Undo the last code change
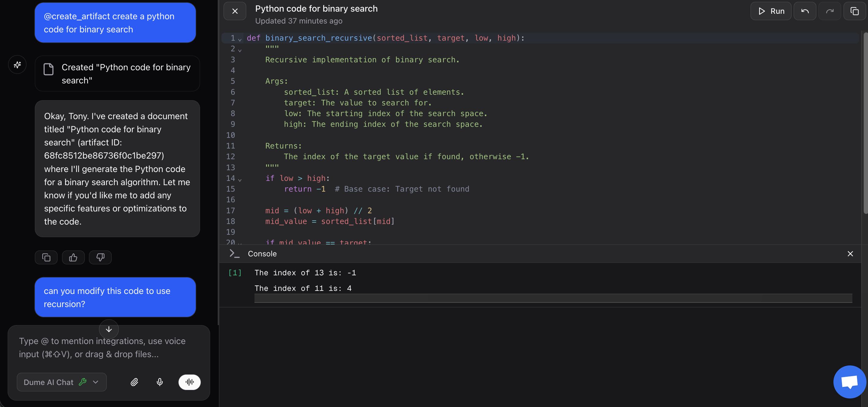The image size is (868, 407). tap(805, 11)
